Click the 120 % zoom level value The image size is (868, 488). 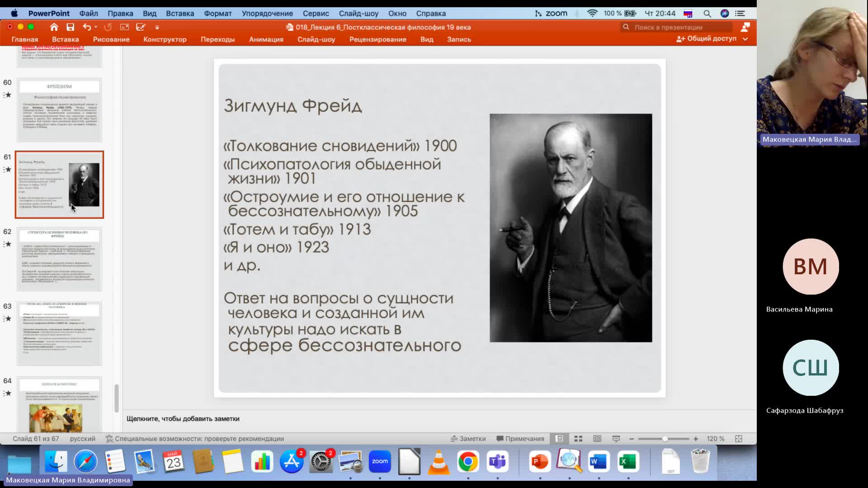pos(716,439)
